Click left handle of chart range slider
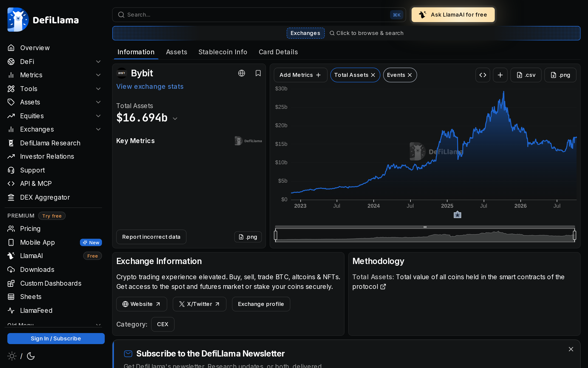The image size is (588, 368). (276, 235)
